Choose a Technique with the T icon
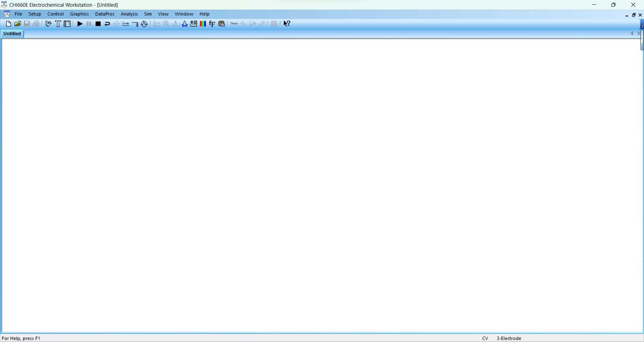This screenshot has height=342, width=644. 58,24
